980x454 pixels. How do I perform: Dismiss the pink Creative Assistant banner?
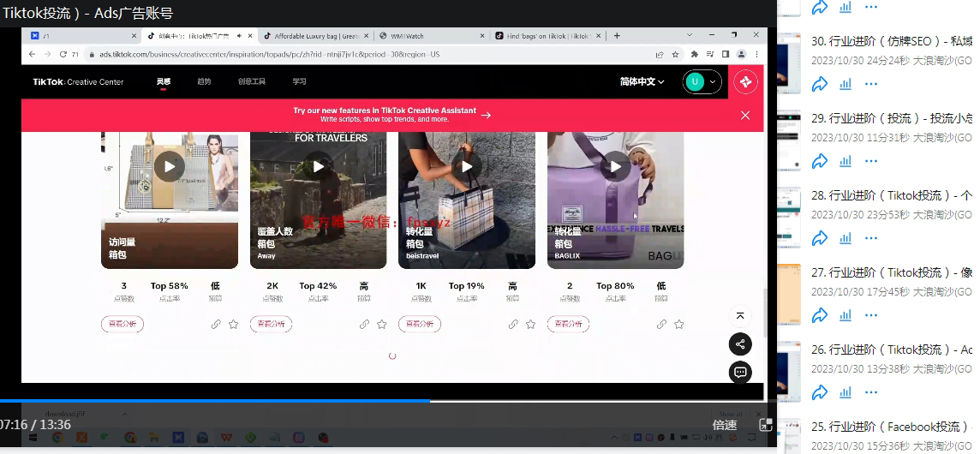745,115
